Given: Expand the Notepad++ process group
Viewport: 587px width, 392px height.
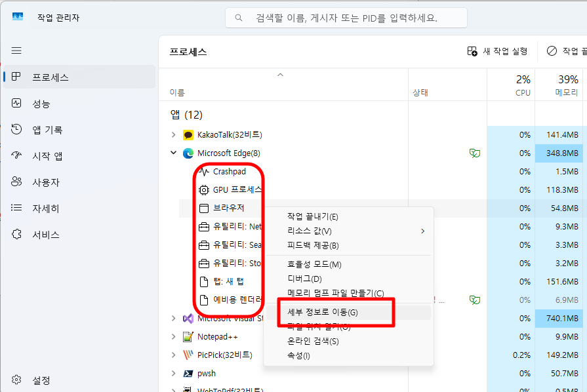Looking at the screenshot, I should point(173,337).
